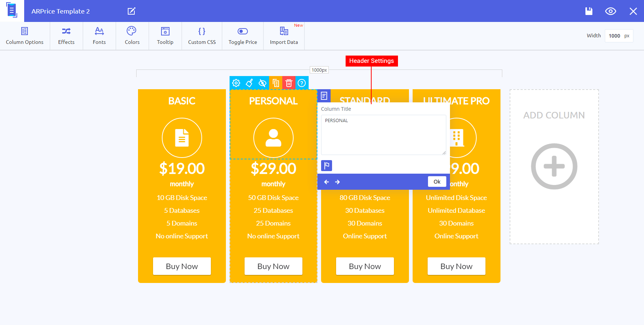
Task: Toggle column visibility with crossed eye icon
Action: pyautogui.click(x=263, y=83)
